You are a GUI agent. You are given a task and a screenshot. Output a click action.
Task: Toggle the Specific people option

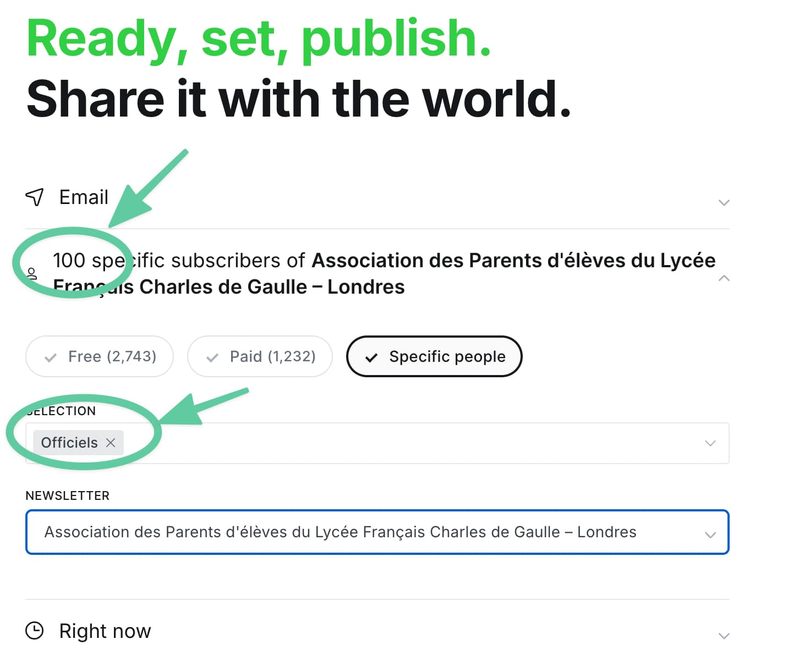point(434,356)
